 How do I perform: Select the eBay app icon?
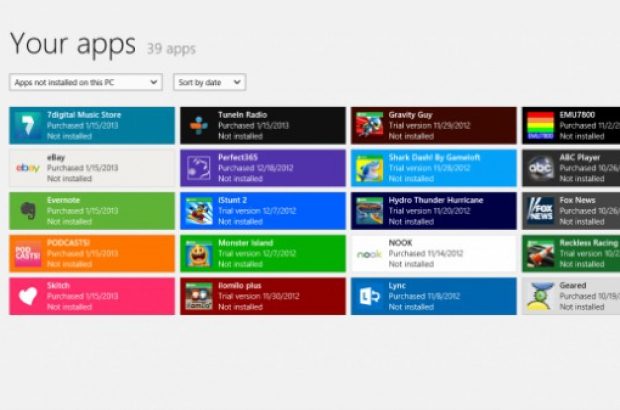click(x=27, y=168)
